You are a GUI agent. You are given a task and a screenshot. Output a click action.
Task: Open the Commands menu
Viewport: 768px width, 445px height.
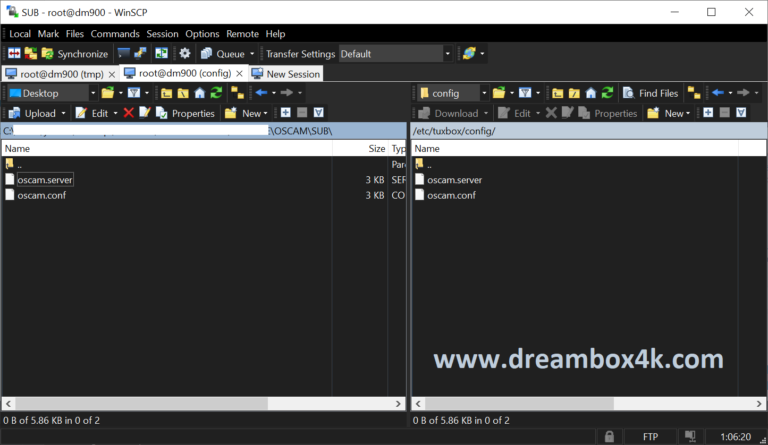point(115,34)
